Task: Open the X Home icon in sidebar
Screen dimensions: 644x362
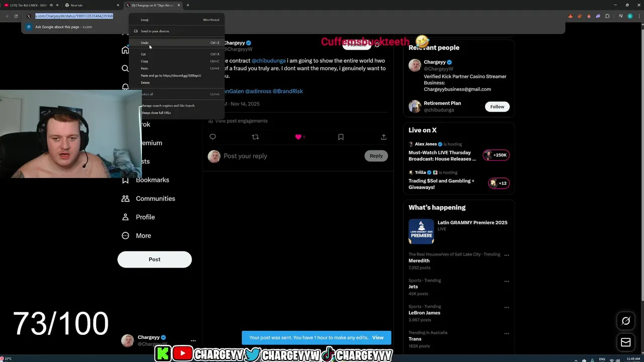Action: coord(125,50)
